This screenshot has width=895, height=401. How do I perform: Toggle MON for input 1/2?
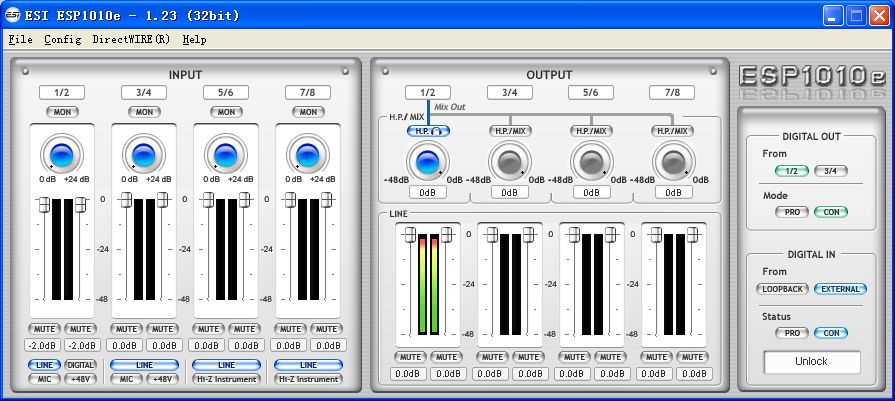tap(62, 112)
